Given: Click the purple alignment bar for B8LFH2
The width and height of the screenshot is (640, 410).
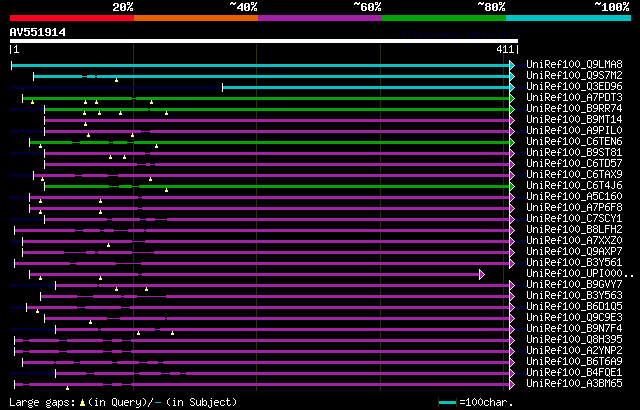Looking at the screenshot, I should point(262,230).
